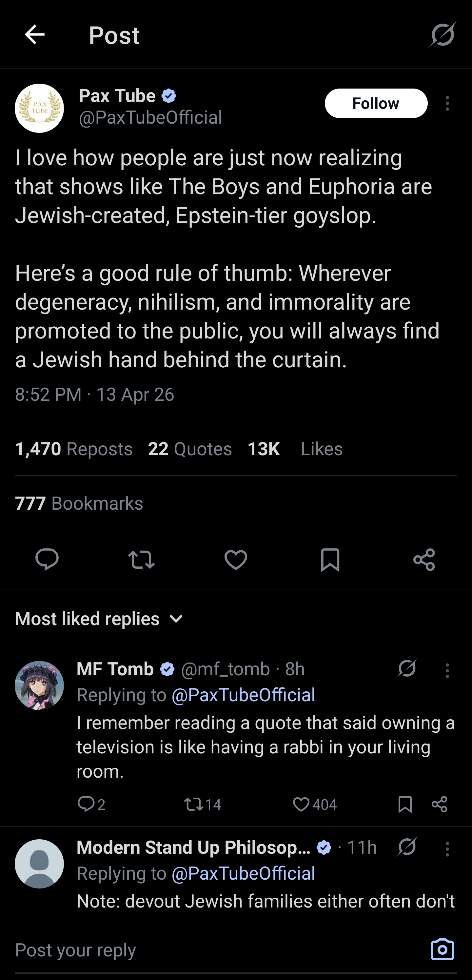472x980 pixels.
Task: Repost the main post with the retweet icon
Action: pos(142,560)
